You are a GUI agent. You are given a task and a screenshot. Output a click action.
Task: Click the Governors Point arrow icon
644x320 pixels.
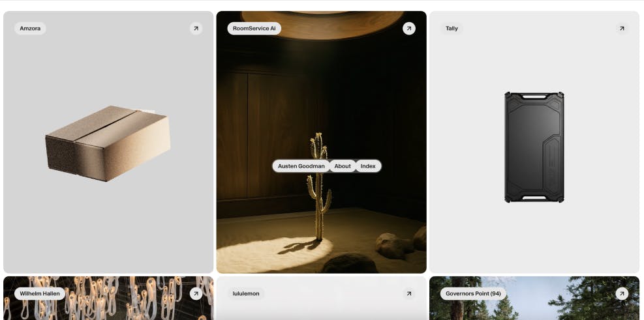[622, 293]
